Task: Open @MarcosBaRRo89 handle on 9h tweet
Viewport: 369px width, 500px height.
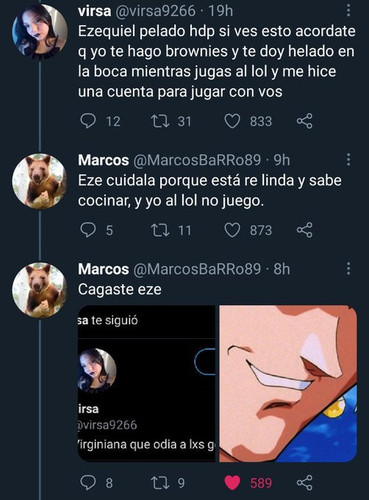Action: [x=197, y=160]
